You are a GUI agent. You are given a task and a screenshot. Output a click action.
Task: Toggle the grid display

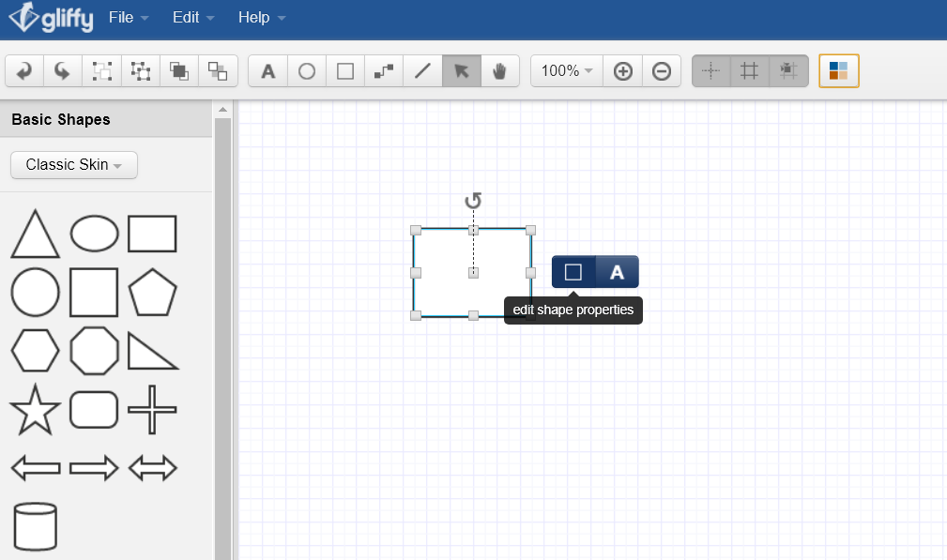click(750, 71)
